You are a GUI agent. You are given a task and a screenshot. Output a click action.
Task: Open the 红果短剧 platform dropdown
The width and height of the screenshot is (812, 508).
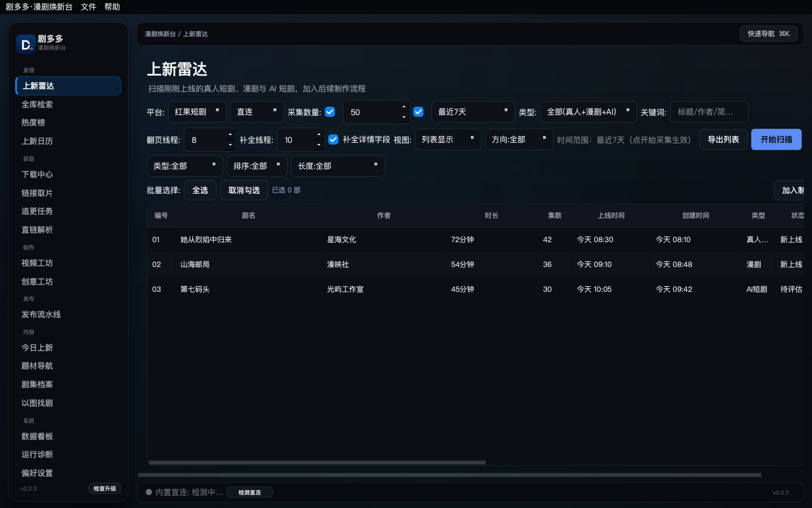coord(197,112)
